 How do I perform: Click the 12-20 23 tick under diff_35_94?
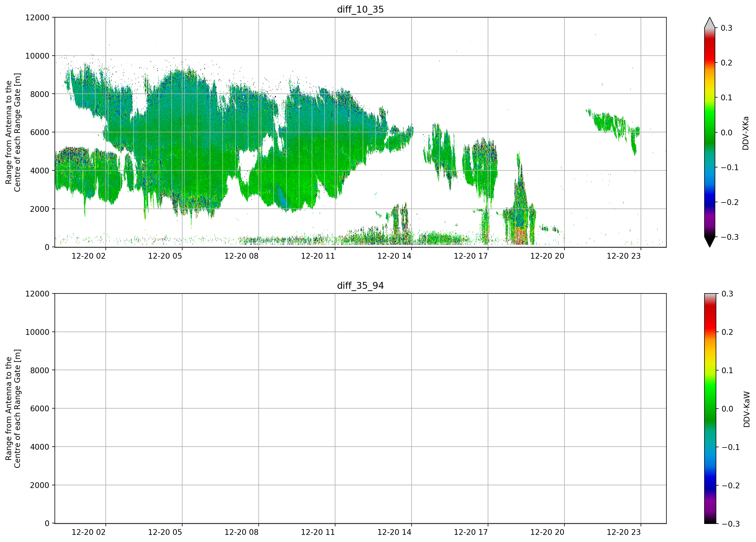[624, 532]
